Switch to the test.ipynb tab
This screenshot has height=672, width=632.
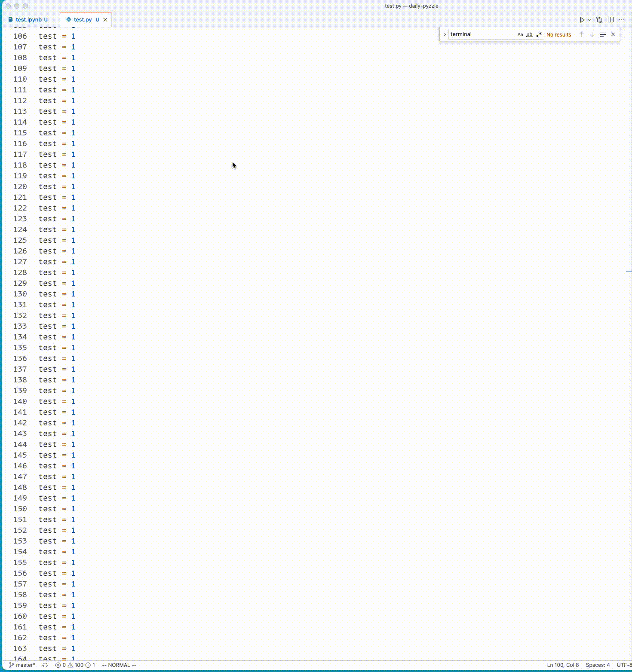(27, 19)
